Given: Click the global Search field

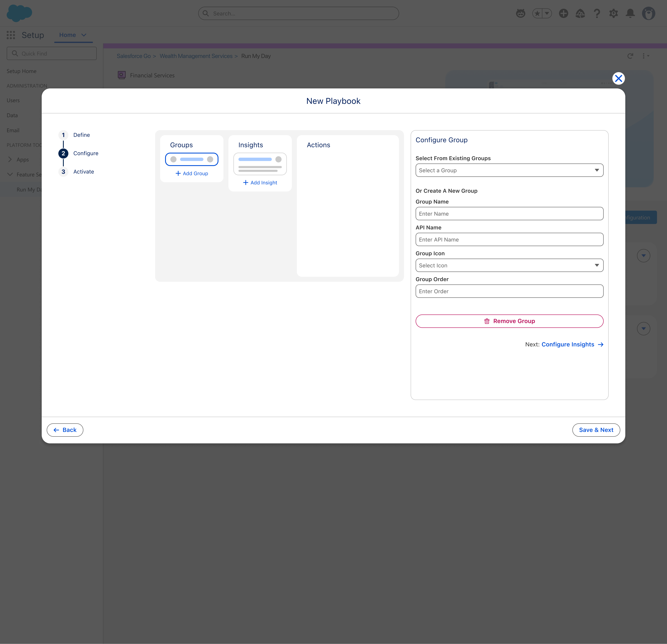Looking at the screenshot, I should (298, 14).
